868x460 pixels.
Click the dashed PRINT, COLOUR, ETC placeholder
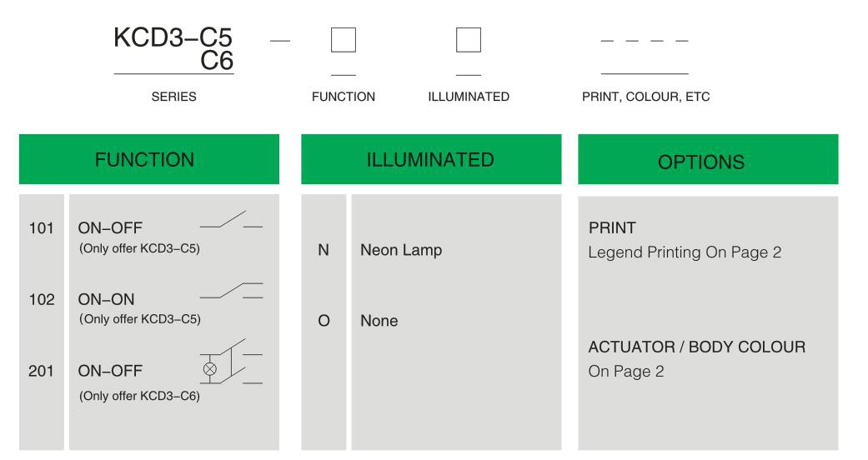click(x=645, y=41)
